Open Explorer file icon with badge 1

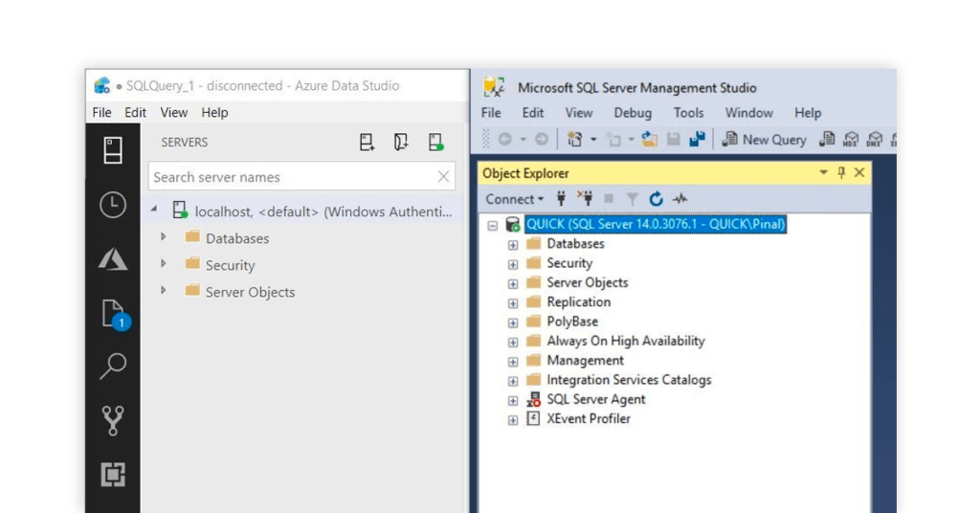click(115, 314)
